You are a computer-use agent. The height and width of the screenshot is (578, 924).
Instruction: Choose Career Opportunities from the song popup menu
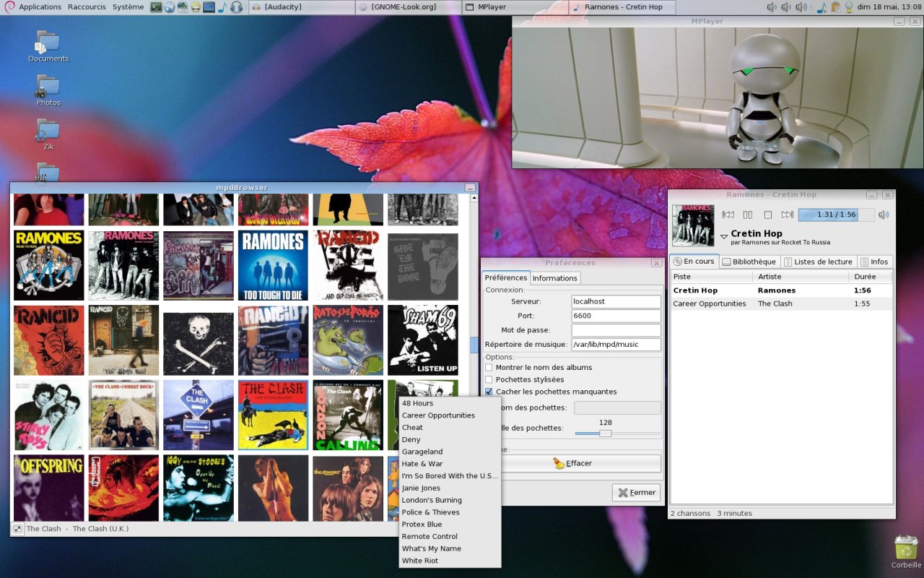(x=450, y=415)
